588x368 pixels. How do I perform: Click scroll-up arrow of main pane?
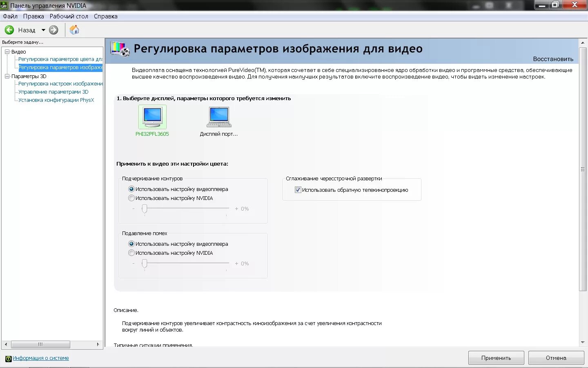583,43
